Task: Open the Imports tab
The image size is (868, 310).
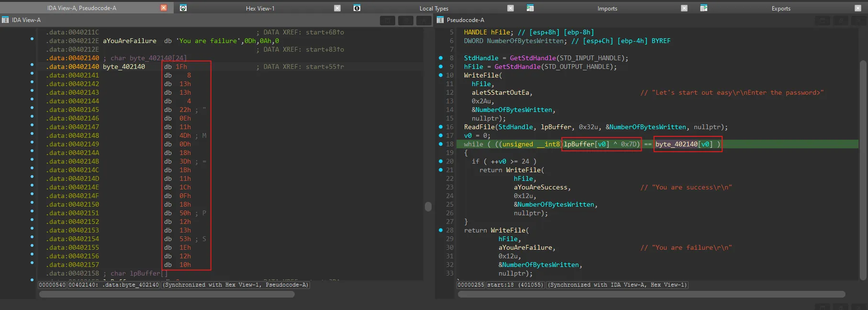Action: 607,9
